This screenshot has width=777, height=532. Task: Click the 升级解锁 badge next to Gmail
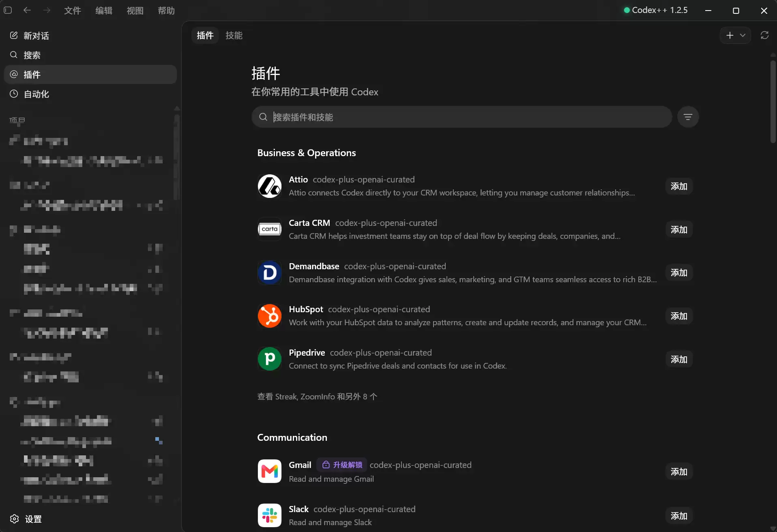pyautogui.click(x=342, y=465)
